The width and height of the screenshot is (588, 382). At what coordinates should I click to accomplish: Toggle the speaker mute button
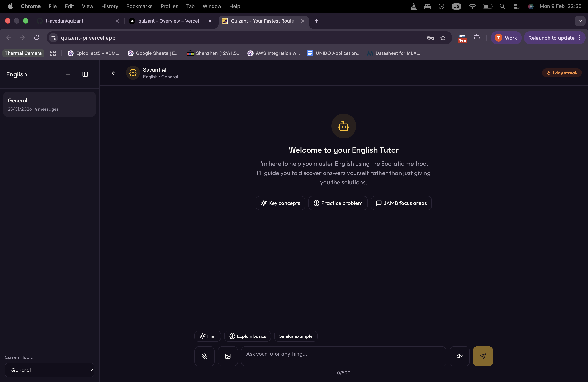[x=459, y=356]
